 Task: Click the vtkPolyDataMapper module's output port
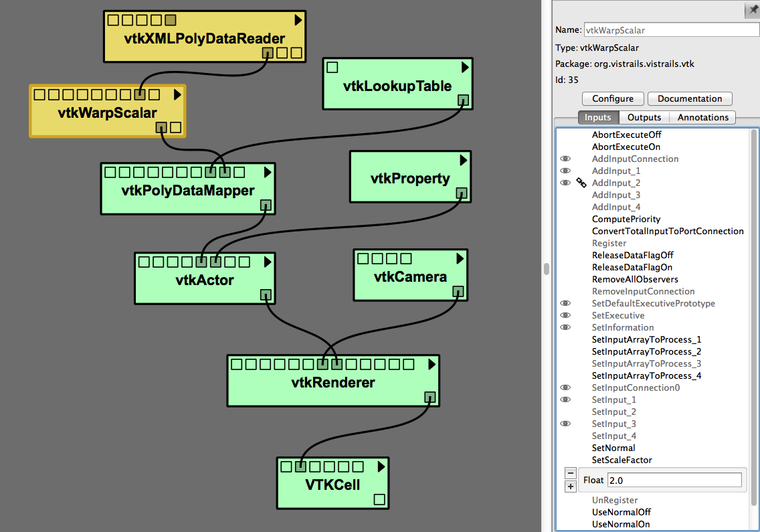tap(266, 205)
